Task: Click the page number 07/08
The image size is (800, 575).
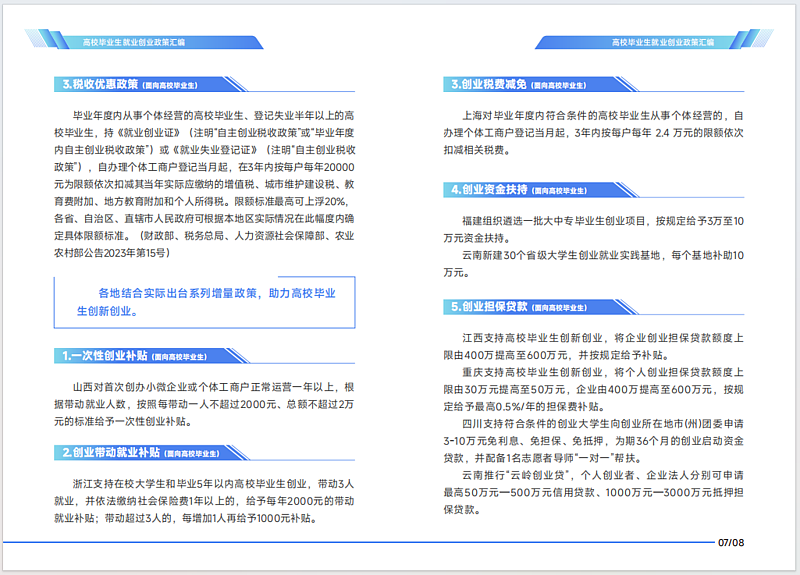Action: pyautogui.click(x=732, y=543)
